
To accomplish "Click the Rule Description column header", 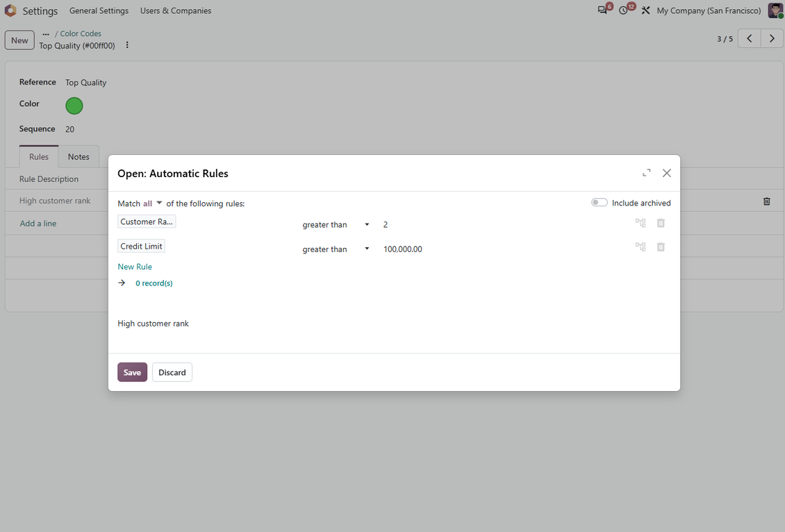I will tap(49, 178).
